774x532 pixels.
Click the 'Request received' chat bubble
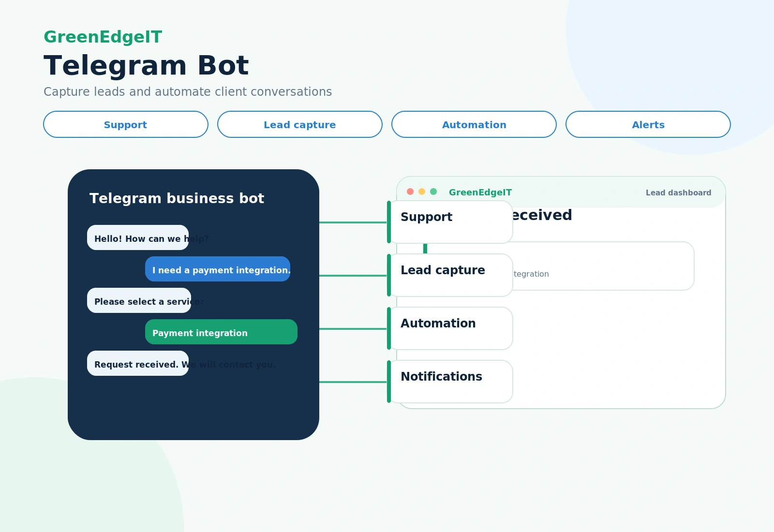138,363
